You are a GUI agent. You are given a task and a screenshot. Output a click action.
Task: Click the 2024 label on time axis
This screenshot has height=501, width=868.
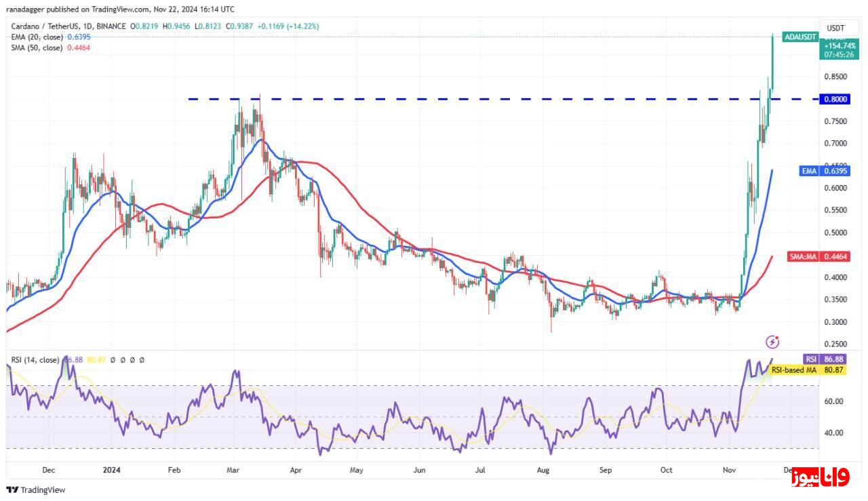111,469
